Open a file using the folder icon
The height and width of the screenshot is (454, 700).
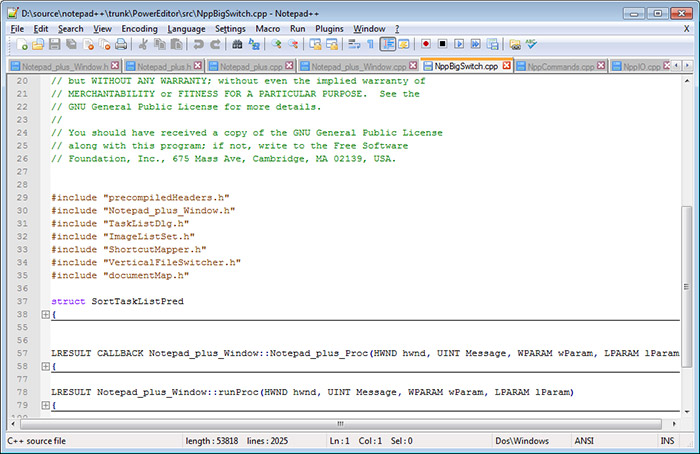(38, 44)
